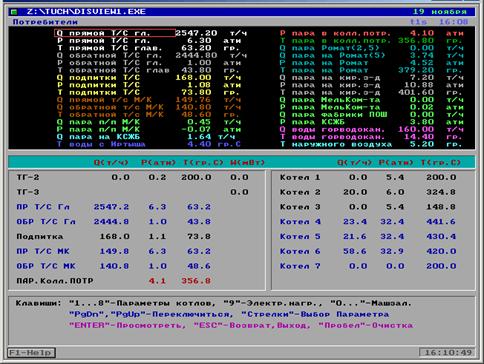Click the 'Подпитка' row label
484x364 pixels.
click(40, 237)
